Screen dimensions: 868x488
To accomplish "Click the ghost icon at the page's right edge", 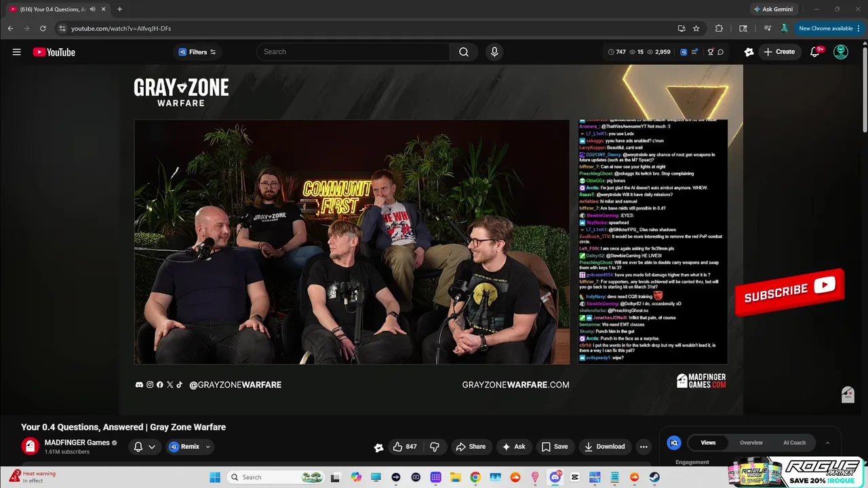I will [848, 394].
